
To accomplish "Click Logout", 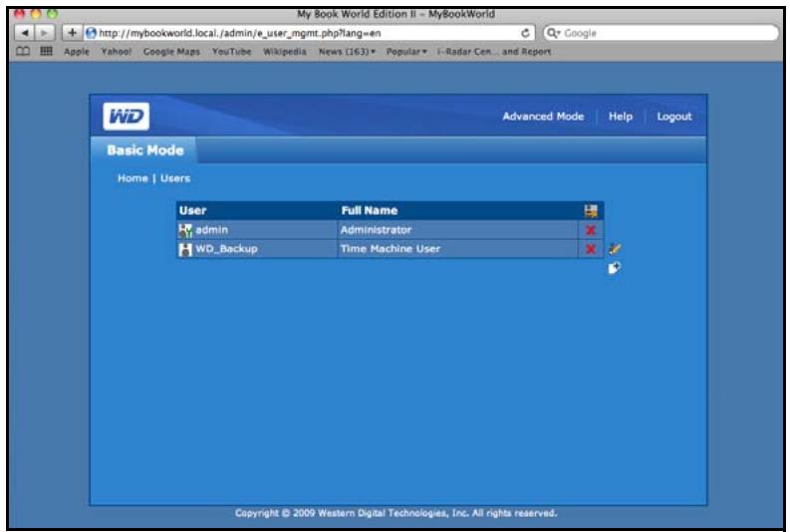I will tap(674, 117).
